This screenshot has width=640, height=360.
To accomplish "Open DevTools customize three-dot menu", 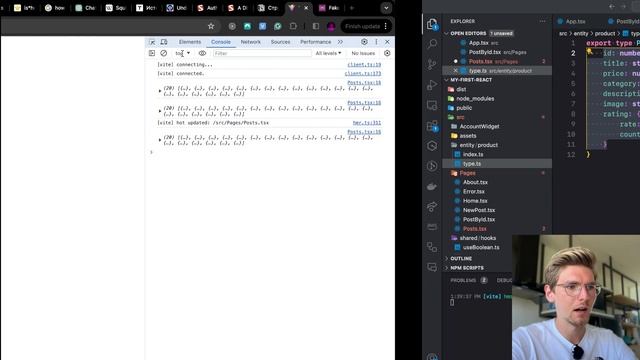I will [x=376, y=42].
